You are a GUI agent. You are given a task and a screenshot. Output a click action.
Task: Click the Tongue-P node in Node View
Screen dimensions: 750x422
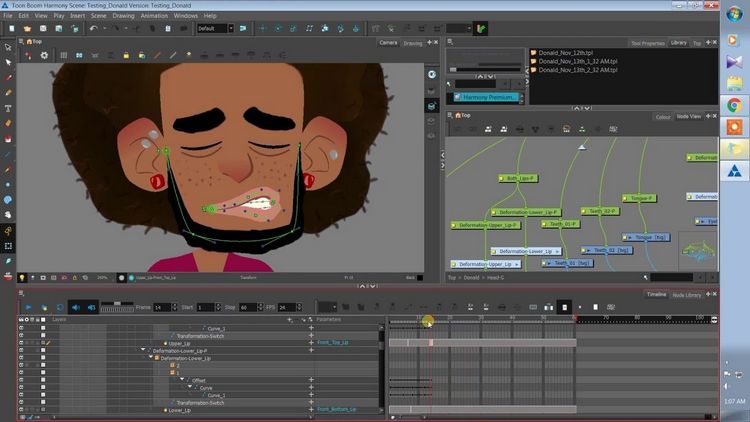pos(640,198)
